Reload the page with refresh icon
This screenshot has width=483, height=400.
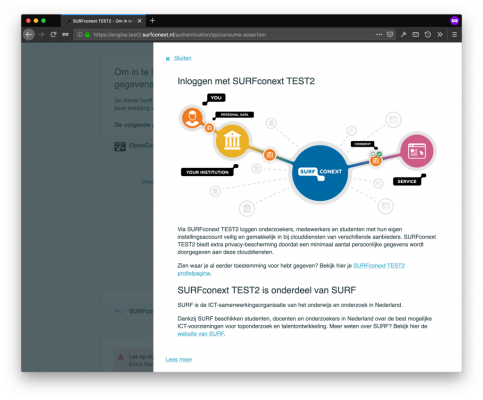tap(53, 34)
